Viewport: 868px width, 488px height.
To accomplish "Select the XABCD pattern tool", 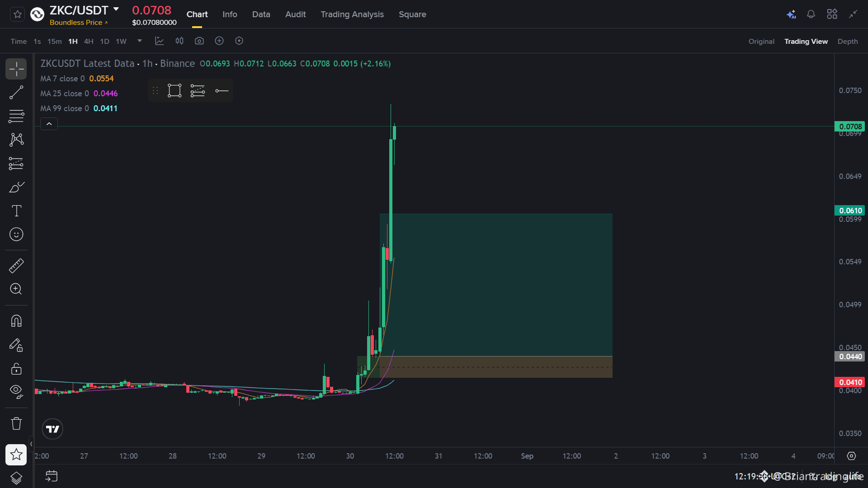I will pyautogui.click(x=16, y=140).
